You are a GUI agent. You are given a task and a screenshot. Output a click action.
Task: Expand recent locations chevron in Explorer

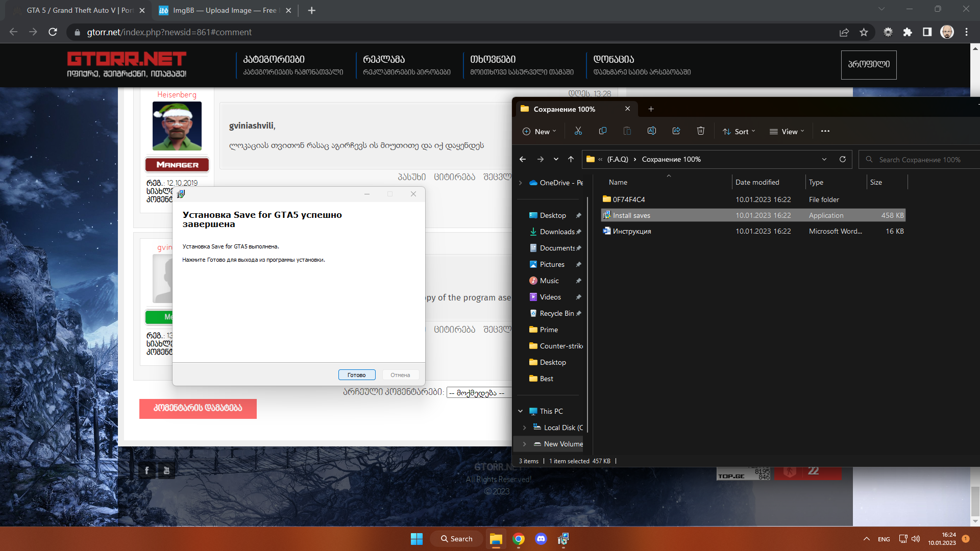pyautogui.click(x=556, y=159)
